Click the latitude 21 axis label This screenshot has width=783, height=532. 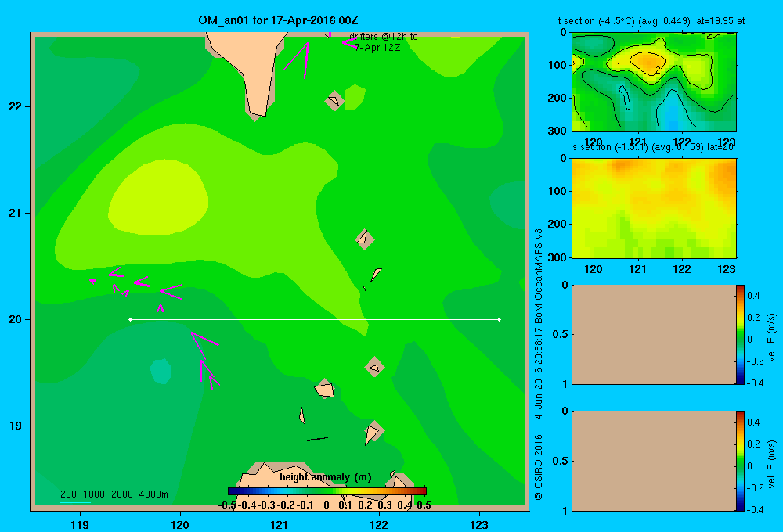pyautogui.click(x=16, y=213)
